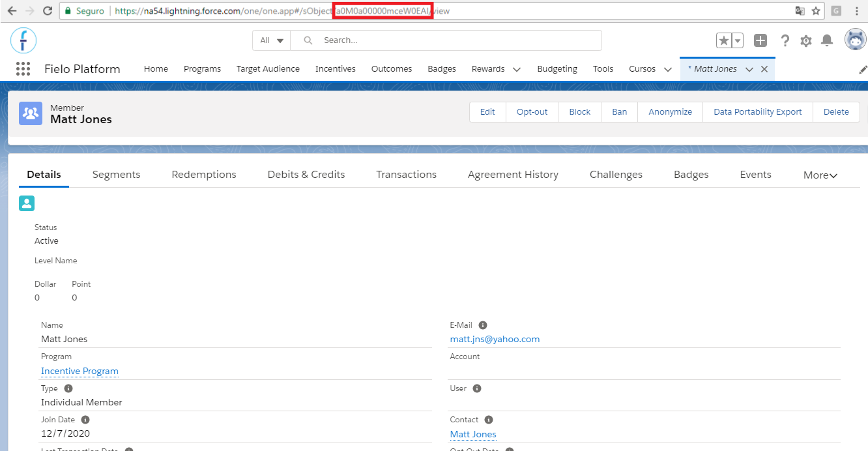This screenshot has width=868, height=451.
Task: Open the Chrome three-dot menu
Action: 857,11
